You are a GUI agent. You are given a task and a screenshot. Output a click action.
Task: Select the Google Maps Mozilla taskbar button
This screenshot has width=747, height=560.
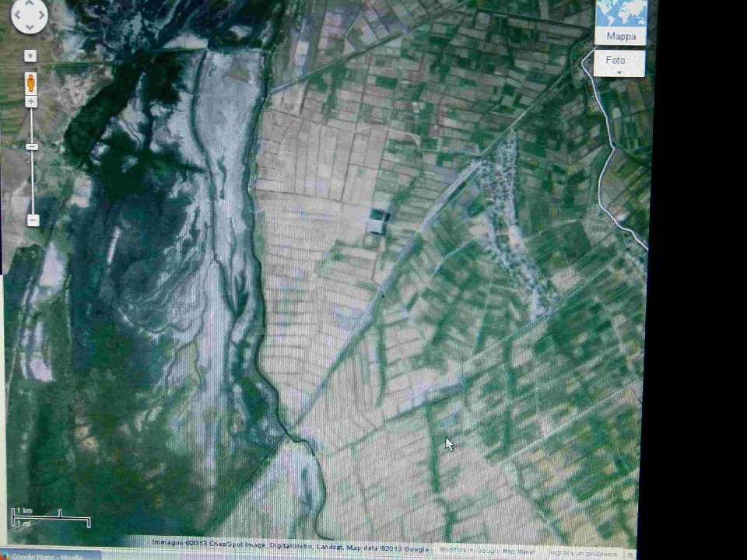pos(50,555)
